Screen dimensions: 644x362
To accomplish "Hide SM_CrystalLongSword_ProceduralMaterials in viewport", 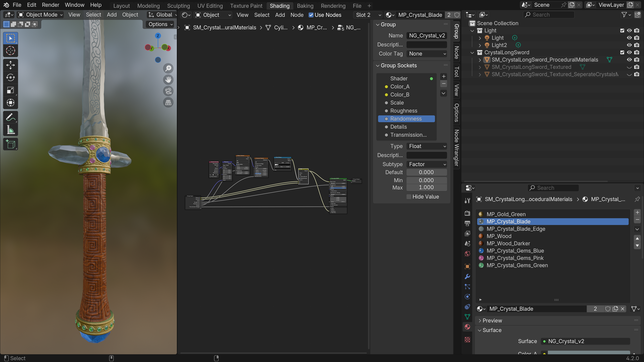I will [629, 60].
